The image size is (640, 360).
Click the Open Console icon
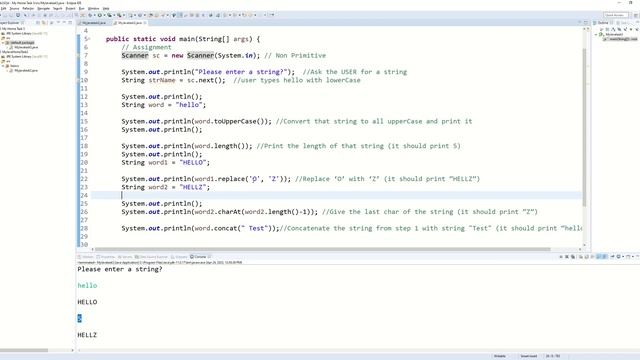point(629,257)
